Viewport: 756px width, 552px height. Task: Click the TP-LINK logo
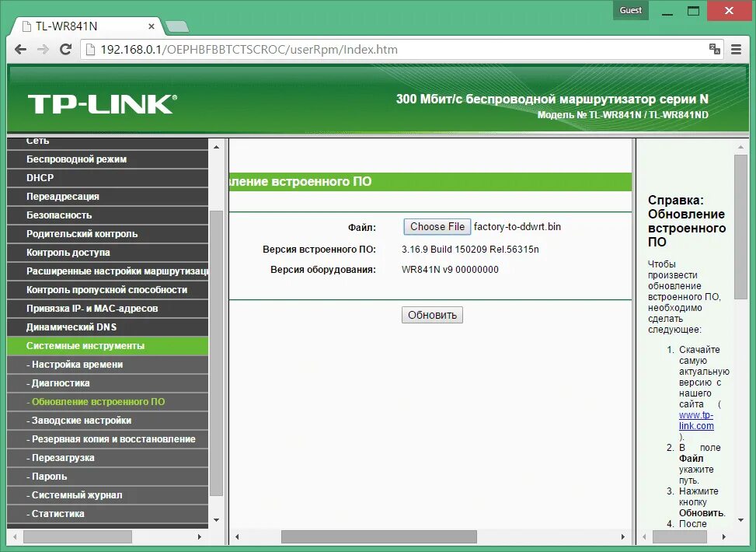[103, 103]
